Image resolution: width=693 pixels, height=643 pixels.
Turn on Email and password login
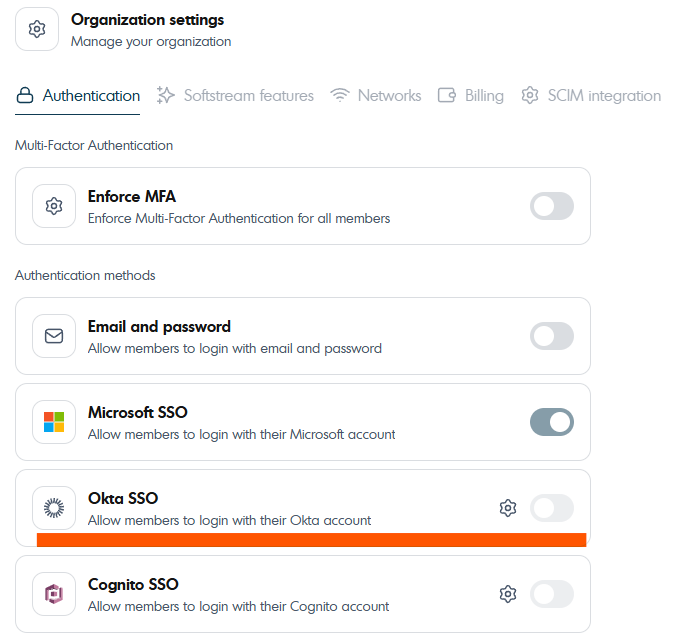pos(552,336)
